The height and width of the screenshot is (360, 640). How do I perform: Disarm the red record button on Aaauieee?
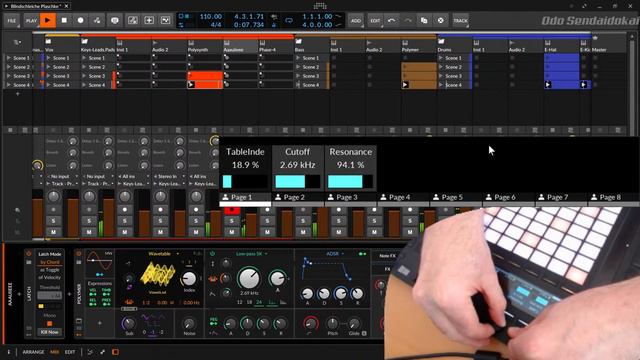[232, 210]
